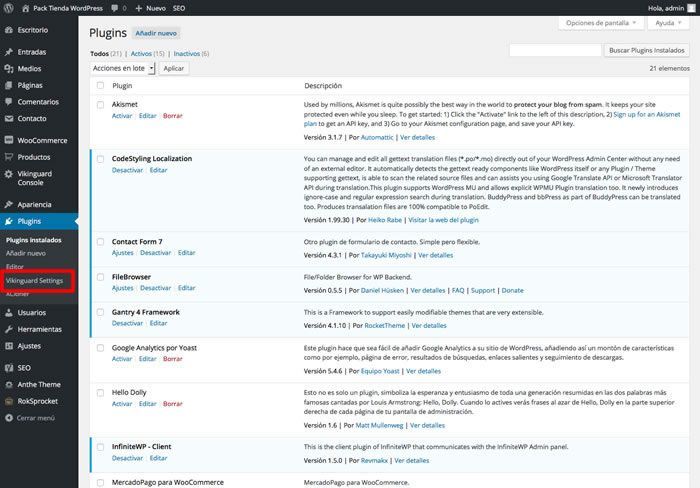
Task: Select the Contact Form 7 checkbox
Action: [100, 242]
